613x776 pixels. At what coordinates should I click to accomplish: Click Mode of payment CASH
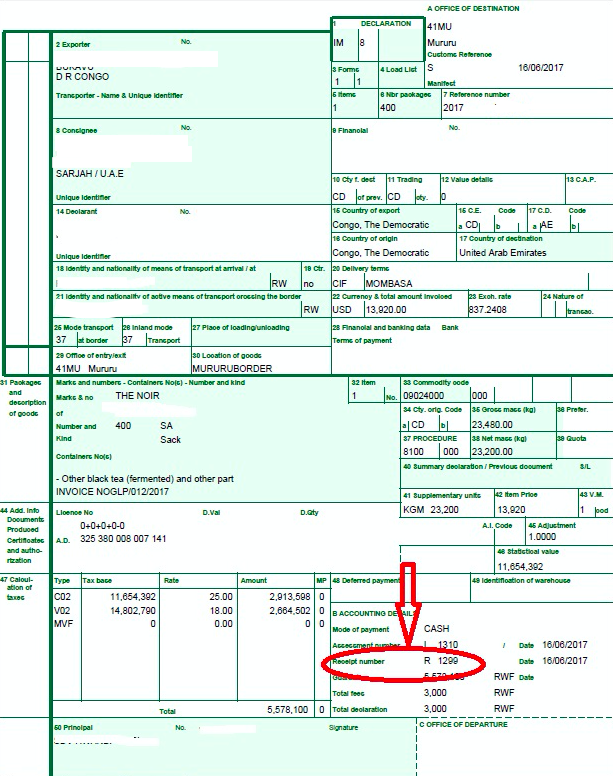(x=437, y=628)
